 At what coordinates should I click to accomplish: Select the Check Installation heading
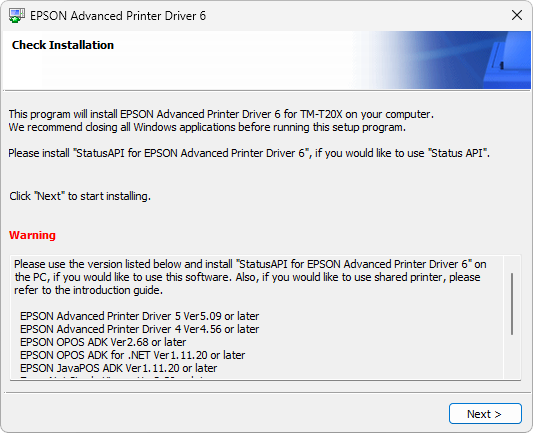coord(63,45)
